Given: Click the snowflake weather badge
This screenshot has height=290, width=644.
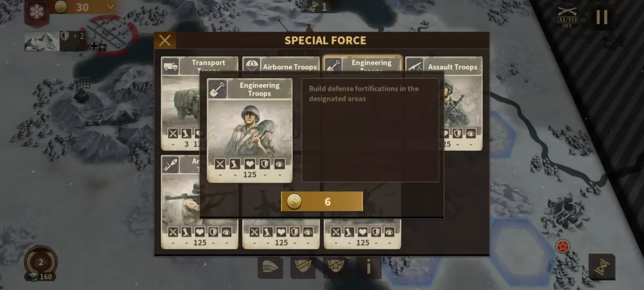Looking at the screenshot, I should (37, 11).
